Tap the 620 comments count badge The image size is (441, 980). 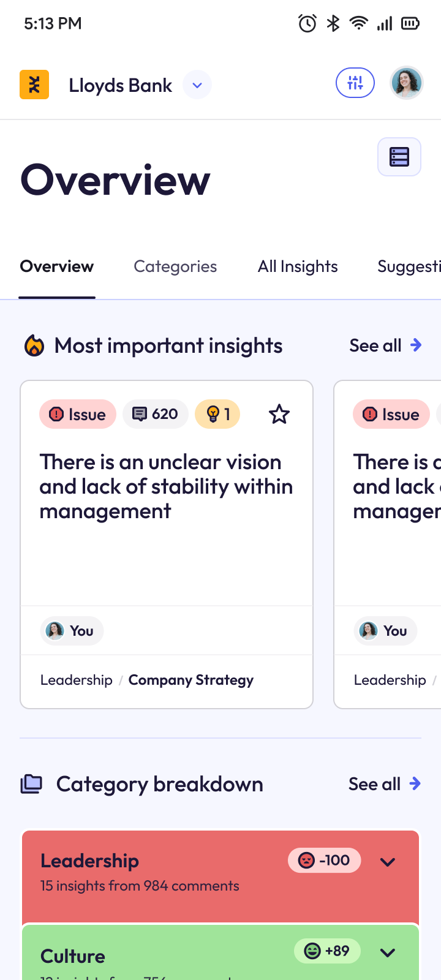156,414
